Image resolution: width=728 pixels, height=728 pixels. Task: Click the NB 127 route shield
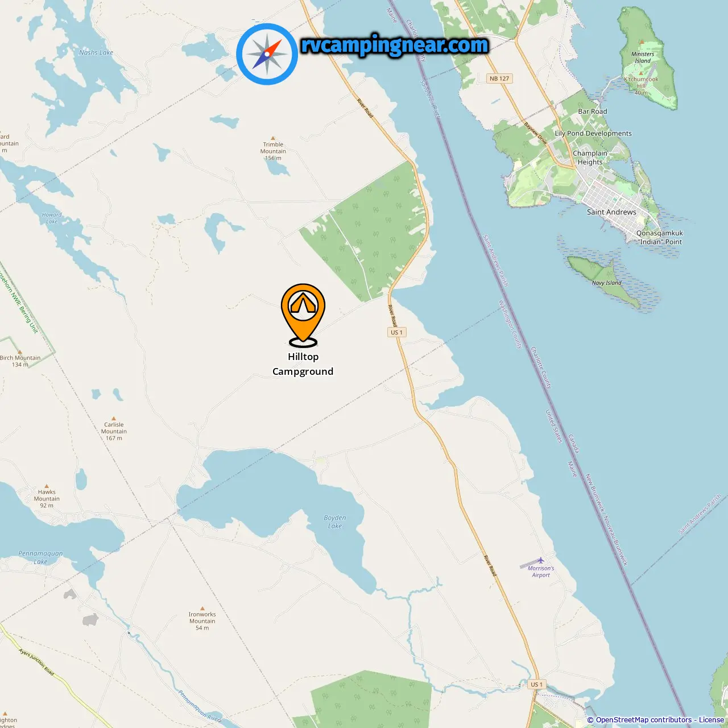[499, 78]
